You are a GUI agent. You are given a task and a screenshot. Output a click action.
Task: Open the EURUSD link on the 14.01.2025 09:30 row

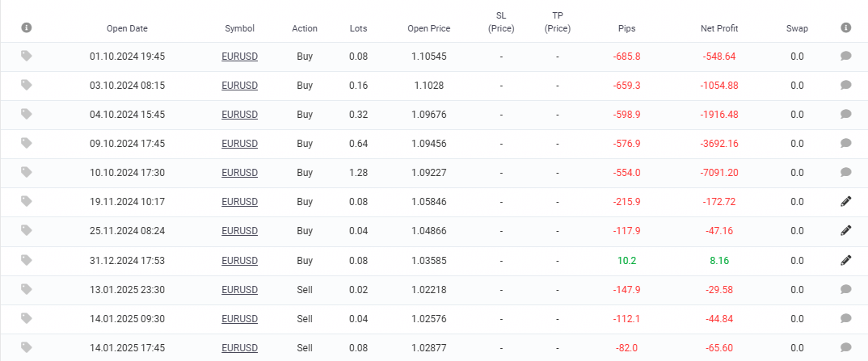(240, 318)
